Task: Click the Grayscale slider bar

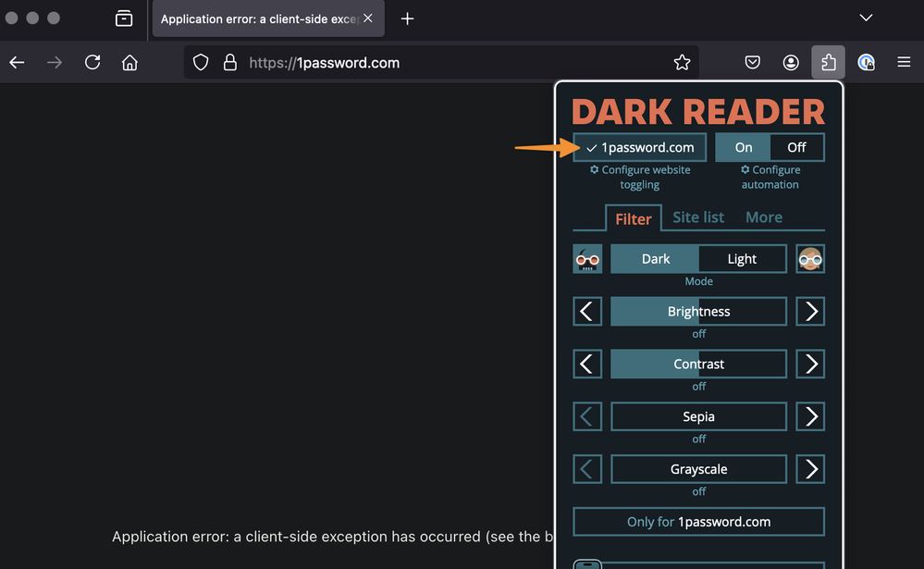Action: pyautogui.click(x=698, y=469)
